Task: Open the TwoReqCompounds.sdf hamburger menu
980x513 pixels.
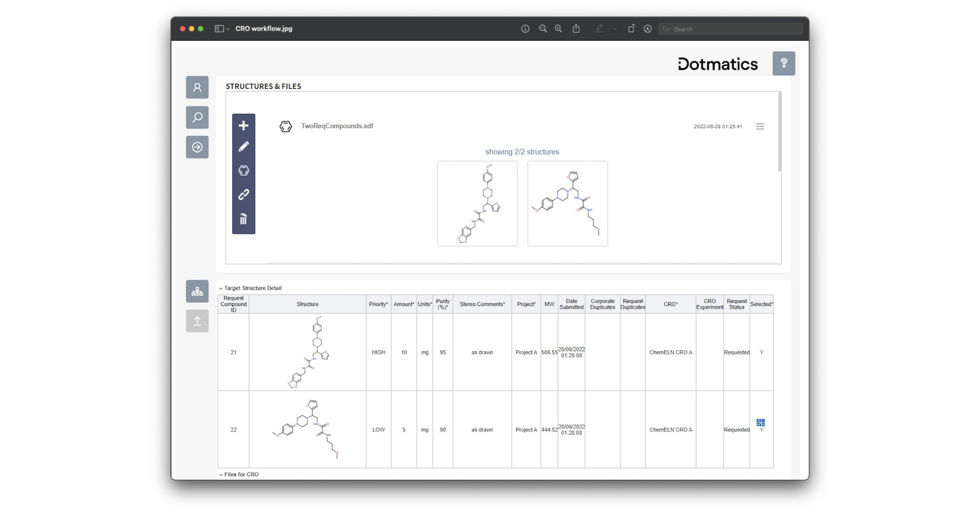Action: coord(760,126)
